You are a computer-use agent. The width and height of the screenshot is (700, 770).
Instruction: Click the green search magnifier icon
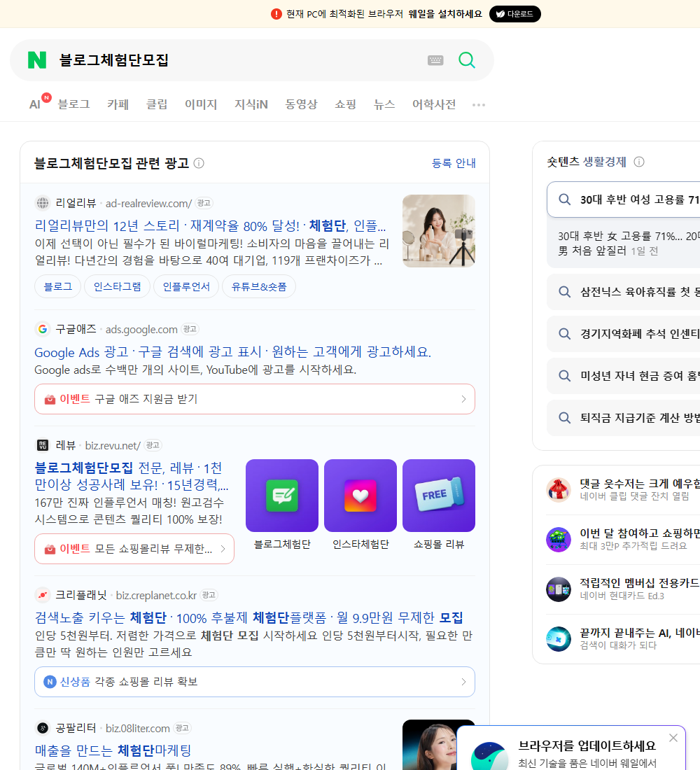[x=467, y=60]
